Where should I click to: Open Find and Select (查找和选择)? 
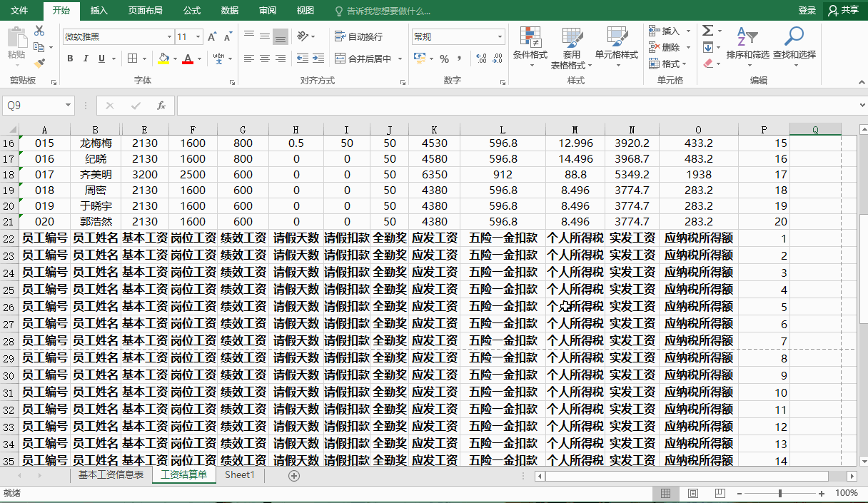tap(794, 44)
